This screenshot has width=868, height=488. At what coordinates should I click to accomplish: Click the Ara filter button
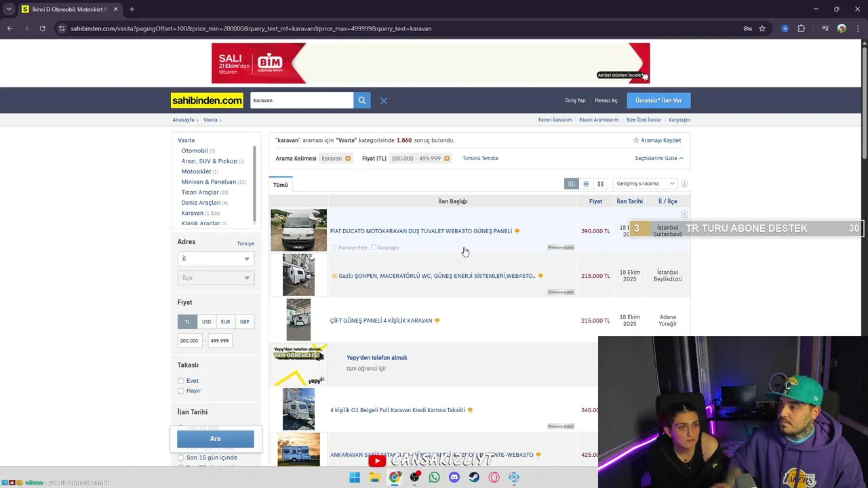click(216, 439)
